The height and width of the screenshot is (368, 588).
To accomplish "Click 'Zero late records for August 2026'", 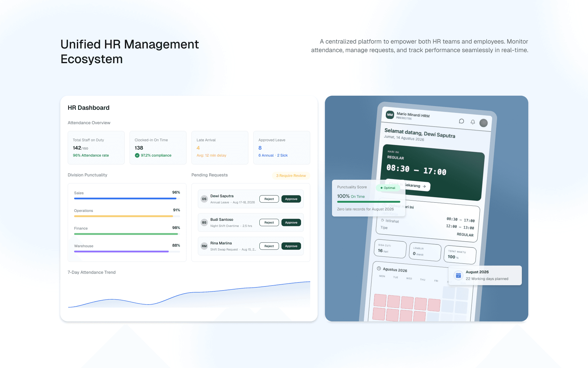I will tap(365, 209).
